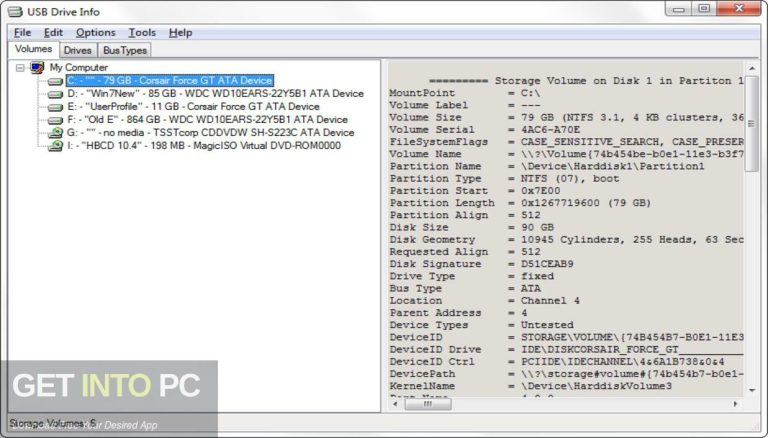Open the File menu
Viewport: 768px width, 438px height.
[x=22, y=33]
